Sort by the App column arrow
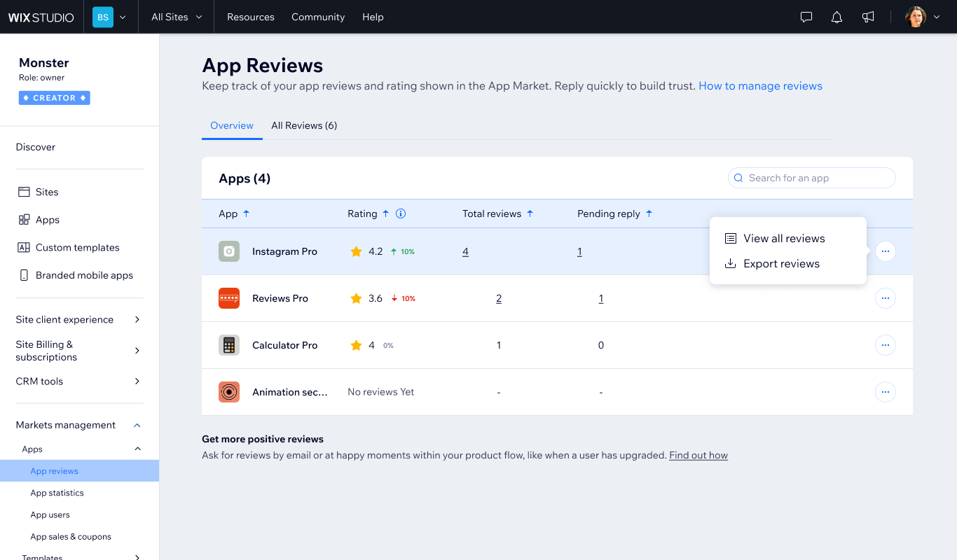The image size is (957, 560). tap(246, 213)
